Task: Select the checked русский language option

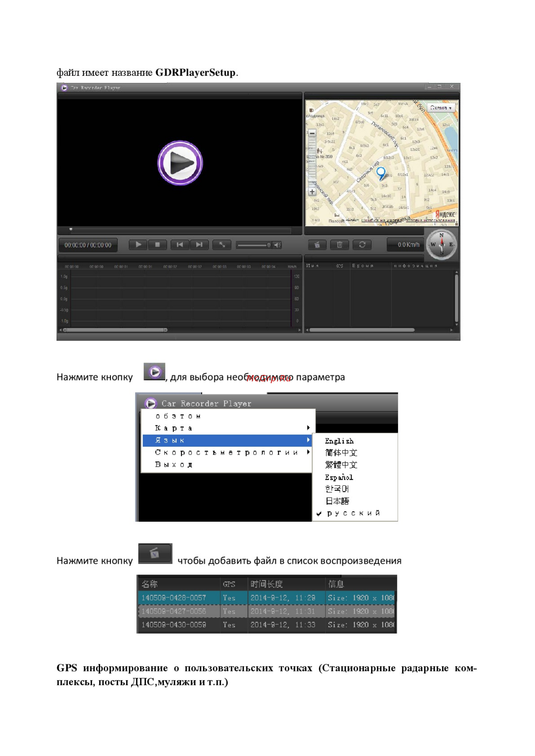Action: tap(353, 513)
